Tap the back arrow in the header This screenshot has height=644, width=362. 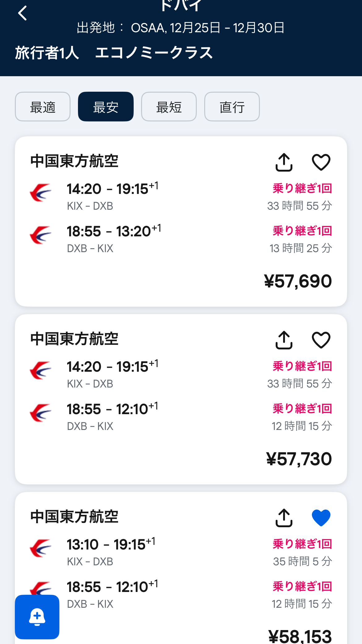pos(23,13)
